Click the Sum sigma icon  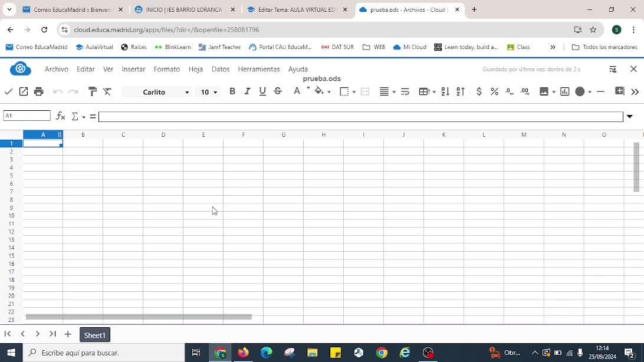click(x=75, y=117)
